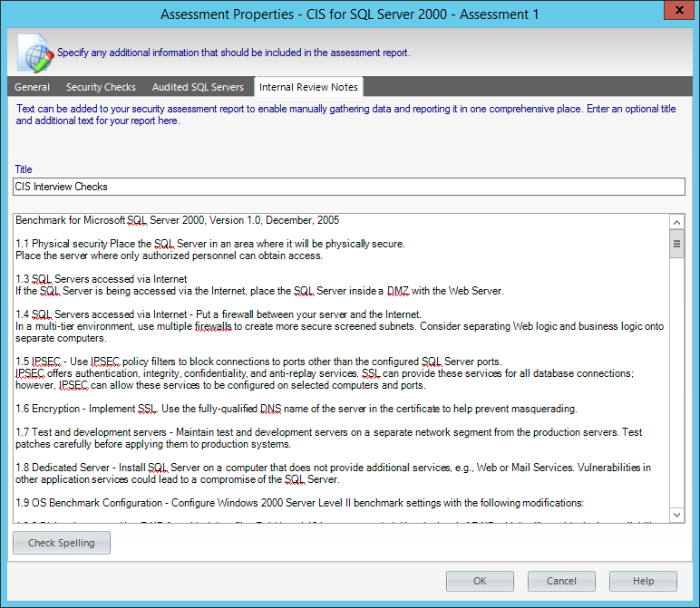Screen dimensions: 700x608
Task: Open the Security Checks tab
Action: pyautogui.click(x=101, y=87)
